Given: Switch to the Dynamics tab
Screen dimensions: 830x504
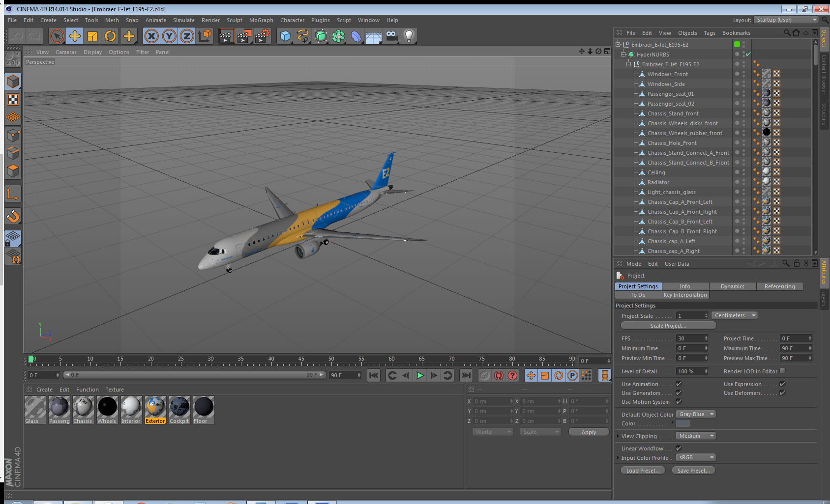Looking at the screenshot, I should tap(732, 286).
